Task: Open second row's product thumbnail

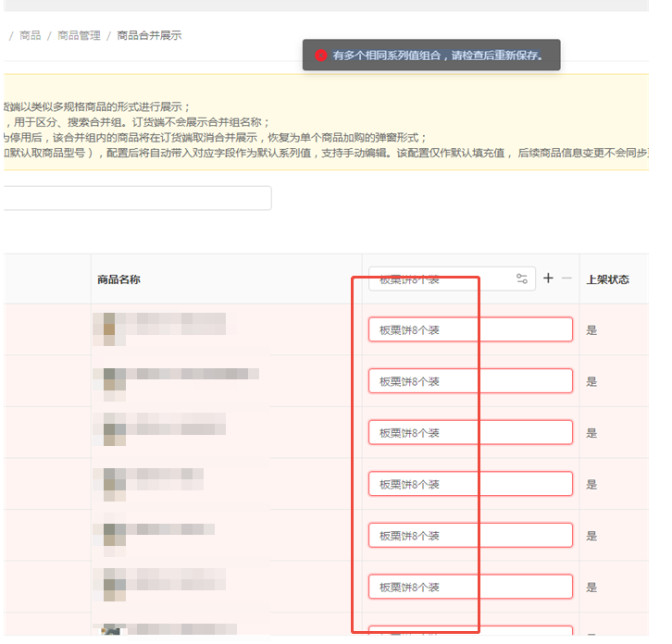Action: (x=109, y=384)
